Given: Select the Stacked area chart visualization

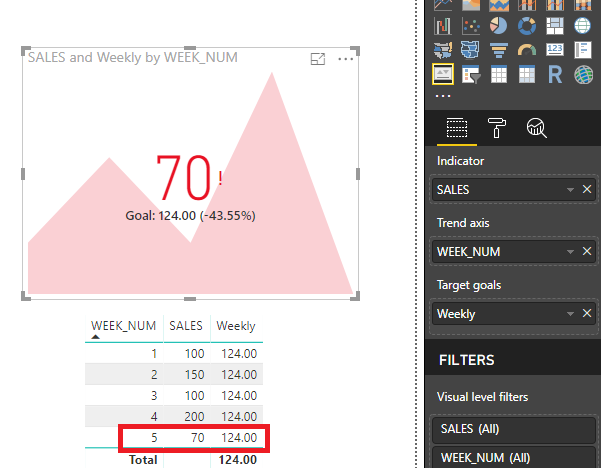Looking at the screenshot, I should pos(499,5).
